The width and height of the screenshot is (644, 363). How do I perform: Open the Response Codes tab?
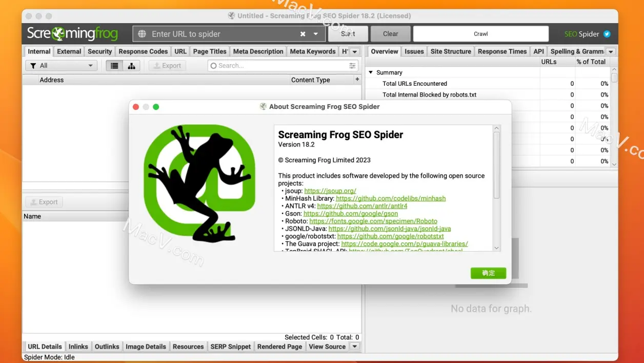[x=143, y=51]
